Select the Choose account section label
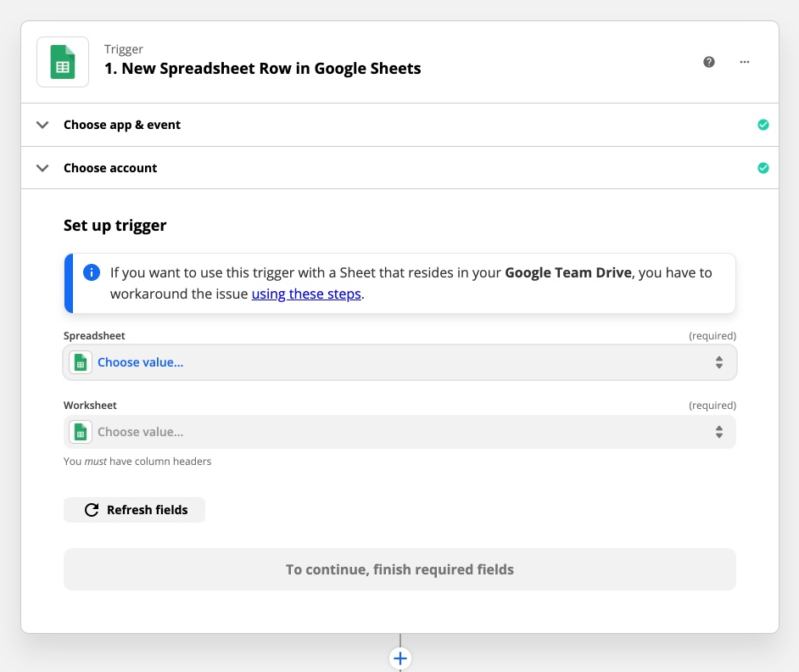The image size is (799, 672). (x=110, y=168)
